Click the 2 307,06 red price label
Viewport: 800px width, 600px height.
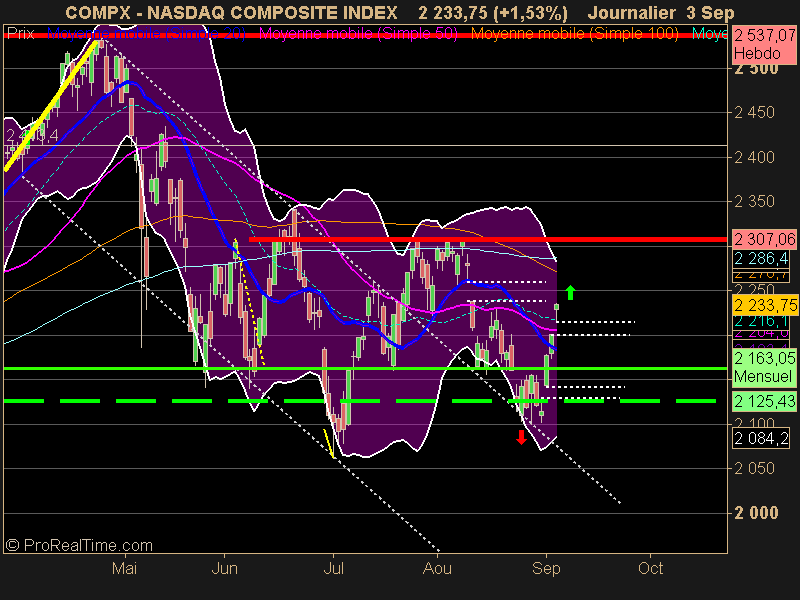coord(764,239)
